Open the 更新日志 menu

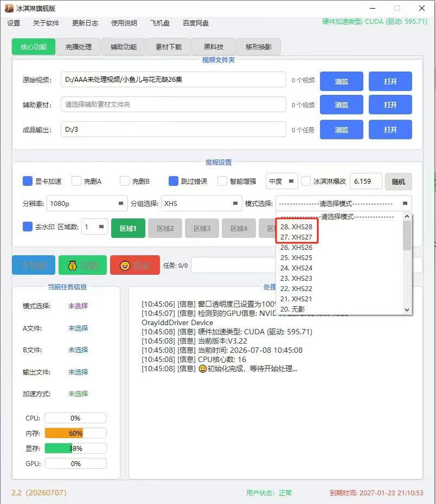pos(85,23)
